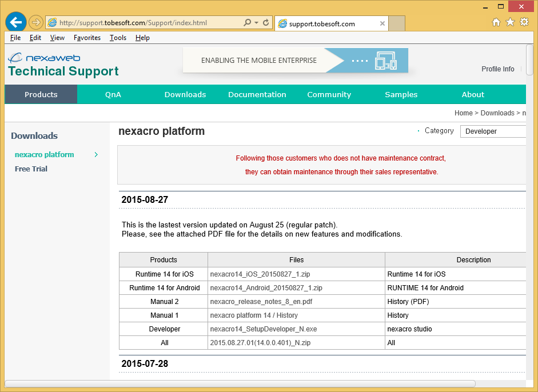Click the 2015-07-28 release heading
Image resolution: width=538 pixels, height=392 pixels.
click(x=145, y=363)
